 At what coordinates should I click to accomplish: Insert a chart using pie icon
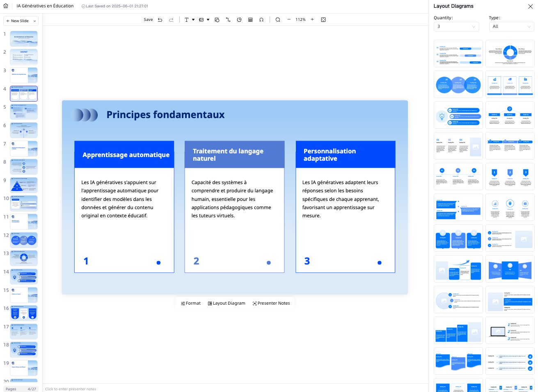[239, 20]
